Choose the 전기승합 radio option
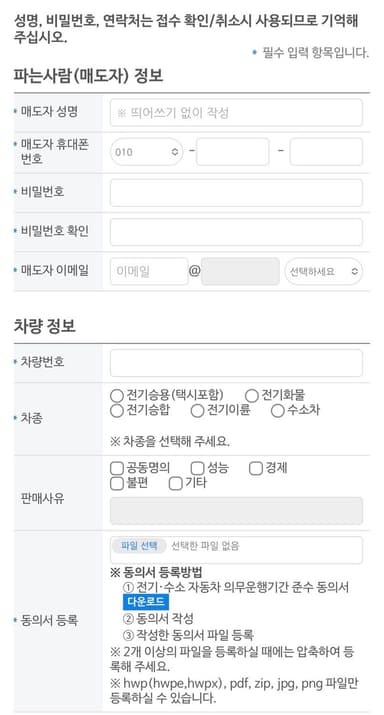Screen dimensions: 384x715 point(117,410)
